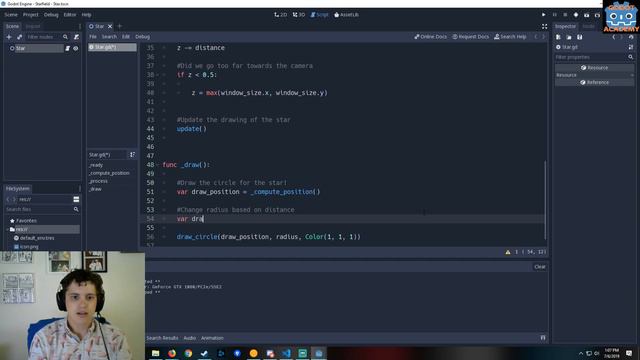640x360 pixels.
Task: Add a new scene tab
Action: pos(120,26)
